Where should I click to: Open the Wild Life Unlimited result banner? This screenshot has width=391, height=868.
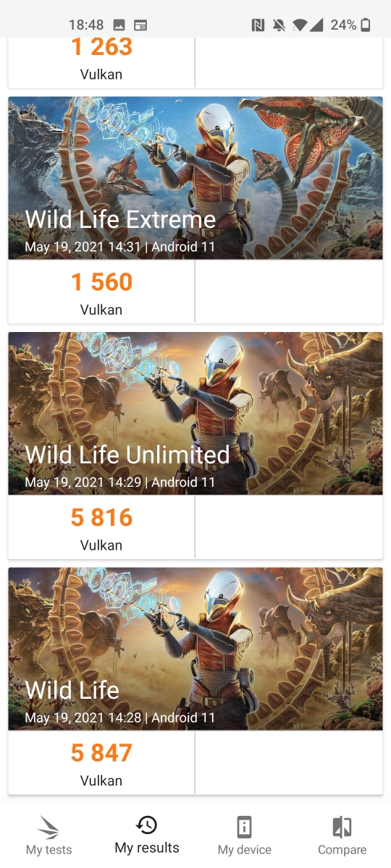point(195,414)
